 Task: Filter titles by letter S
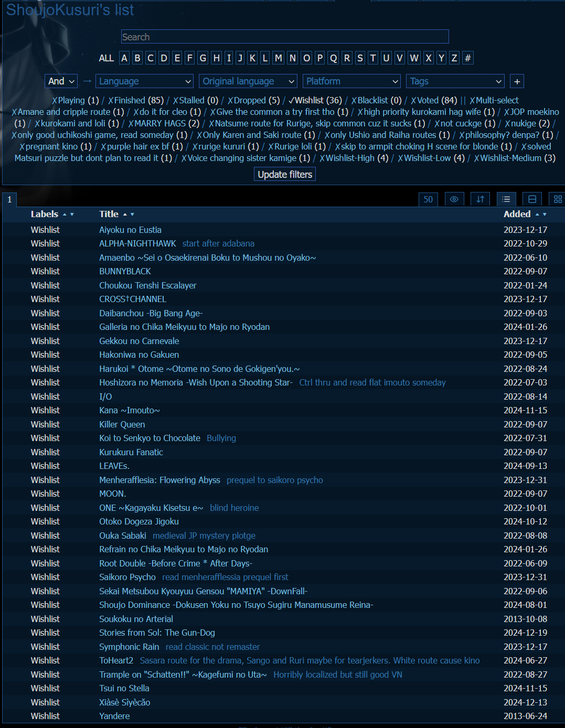pyautogui.click(x=360, y=58)
